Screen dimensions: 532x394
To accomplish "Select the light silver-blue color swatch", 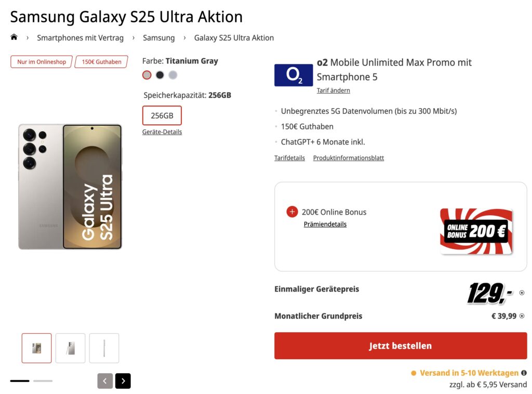I will 173,75.
